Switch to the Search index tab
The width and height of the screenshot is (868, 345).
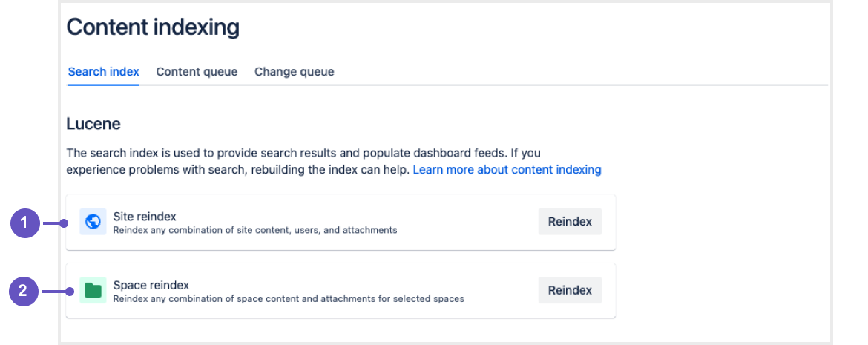103,72
